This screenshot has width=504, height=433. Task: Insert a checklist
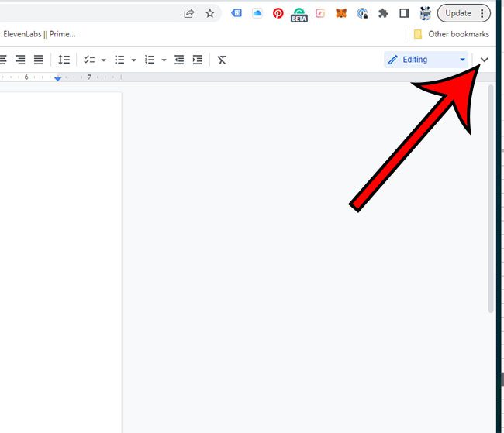(x=89, y=60)
